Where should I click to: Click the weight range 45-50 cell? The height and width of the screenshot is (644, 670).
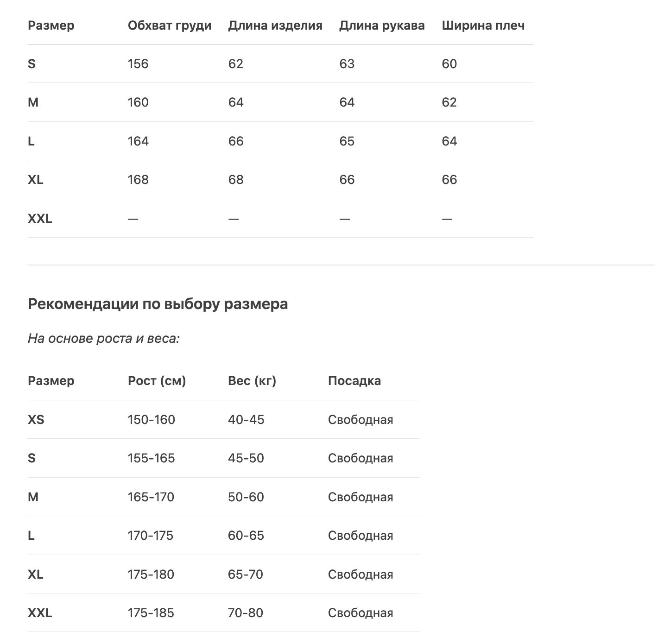pyautogui.click(x=246, y=458)
